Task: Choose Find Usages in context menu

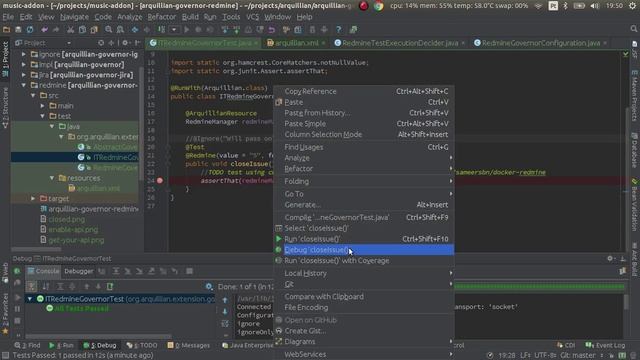Action: [364, 147]
